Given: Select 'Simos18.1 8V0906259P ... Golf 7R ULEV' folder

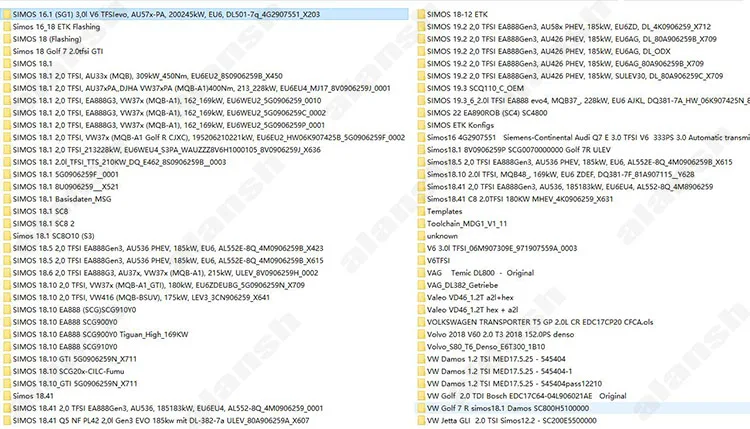Looking at the screenshot, I should pos(519,150).
